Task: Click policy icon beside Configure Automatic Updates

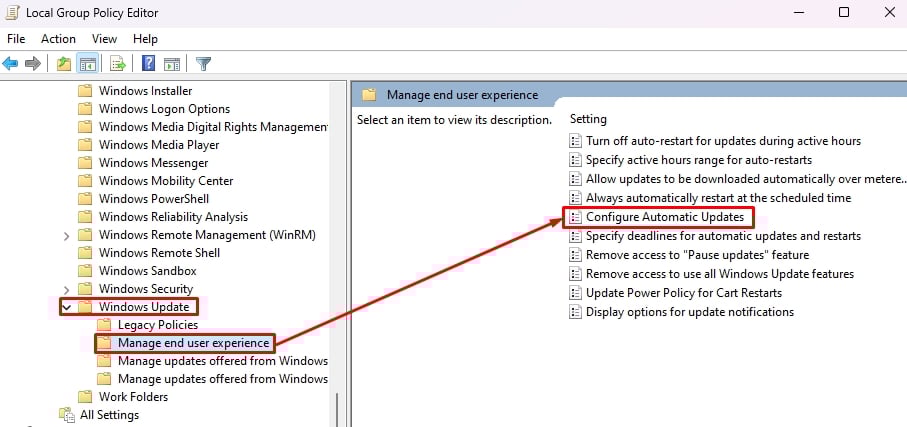Action: (575, 217)
